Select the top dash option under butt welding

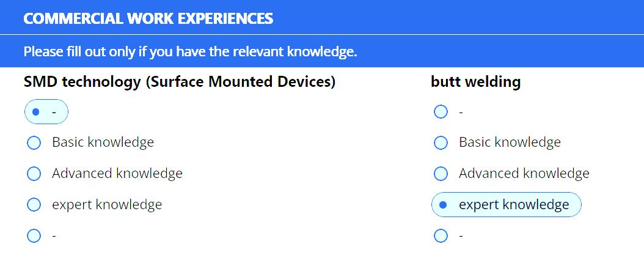[x=441, y=112]
